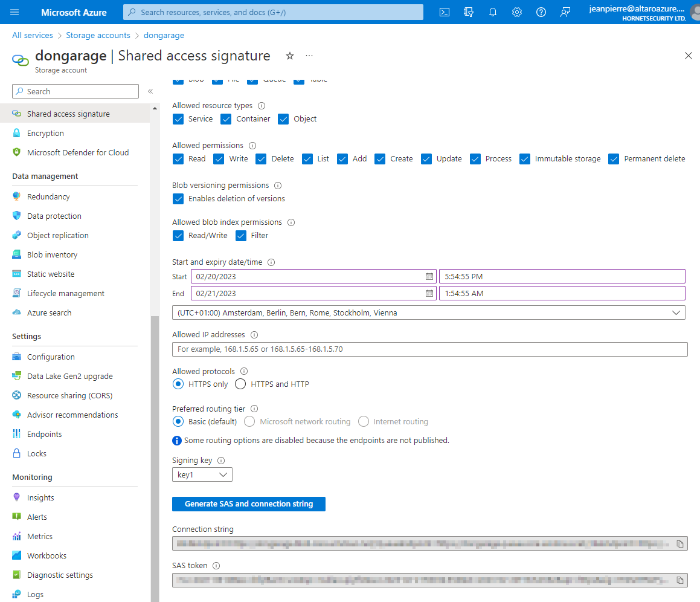Uncheck the Container resource type
Image resolution: width=700 pixels, height=602 pixels.
(x=226, y=119)
